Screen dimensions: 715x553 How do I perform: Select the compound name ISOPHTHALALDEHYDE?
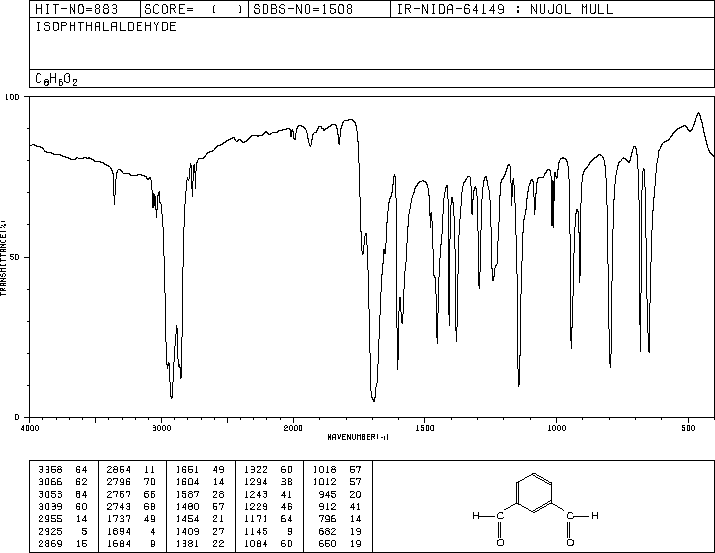(106, 27)
